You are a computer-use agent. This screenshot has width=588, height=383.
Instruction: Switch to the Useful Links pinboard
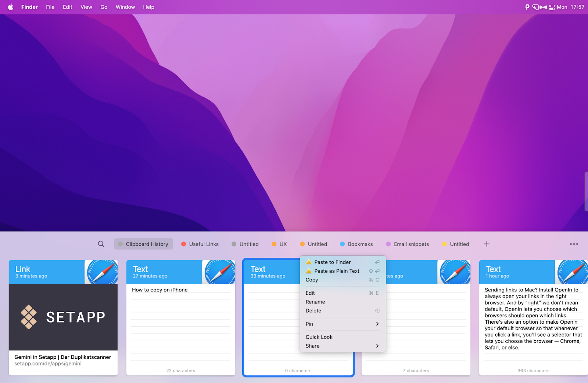tap(204, 244)
